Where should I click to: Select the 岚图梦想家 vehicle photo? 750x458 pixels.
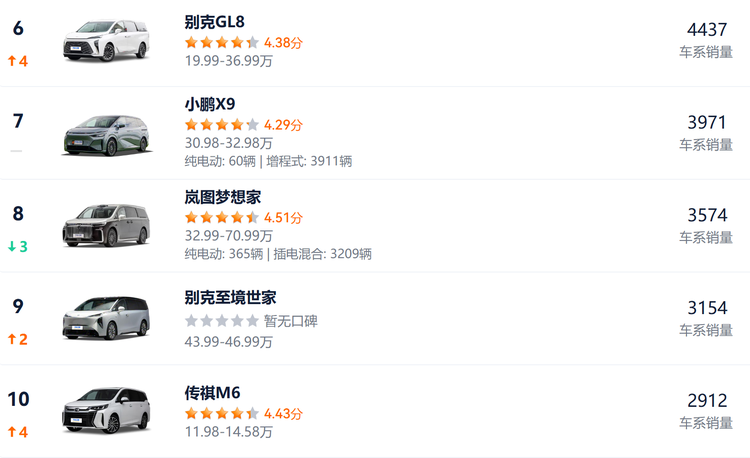105,226
